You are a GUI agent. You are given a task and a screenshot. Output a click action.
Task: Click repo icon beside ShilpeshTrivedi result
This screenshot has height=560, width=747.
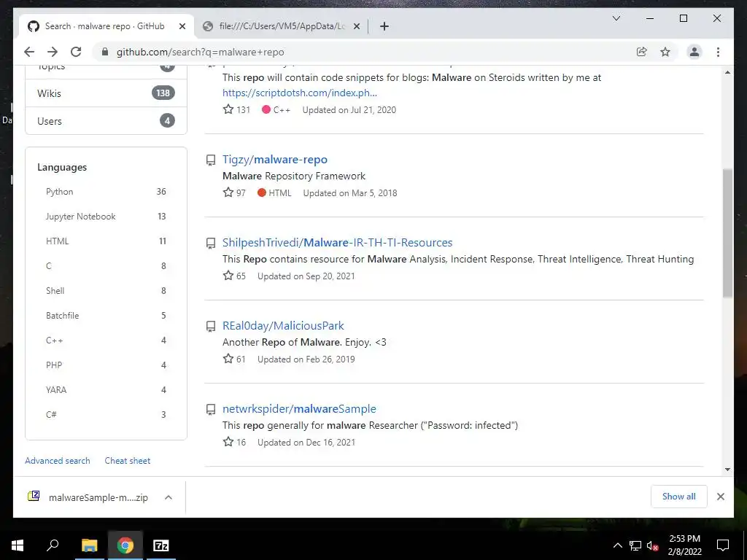(211, 244)
